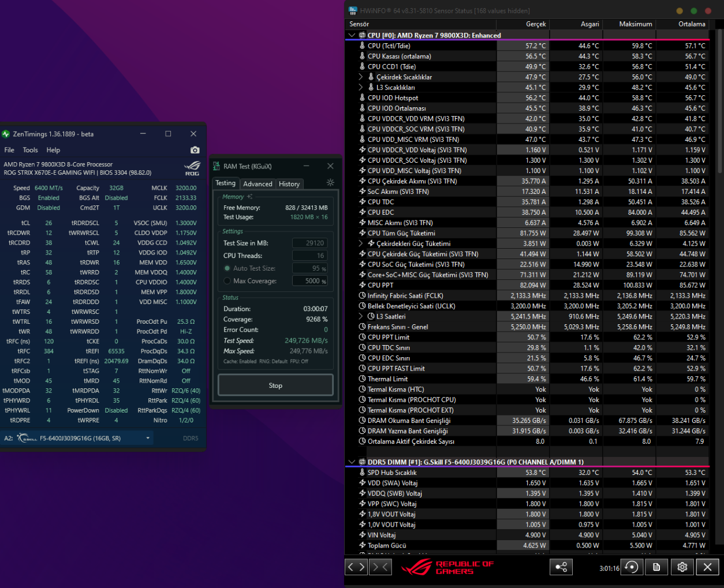The width and height of the screenshot is (724, 588).
Task: Click the Max Coverage percent field
Action: (310, 281)
